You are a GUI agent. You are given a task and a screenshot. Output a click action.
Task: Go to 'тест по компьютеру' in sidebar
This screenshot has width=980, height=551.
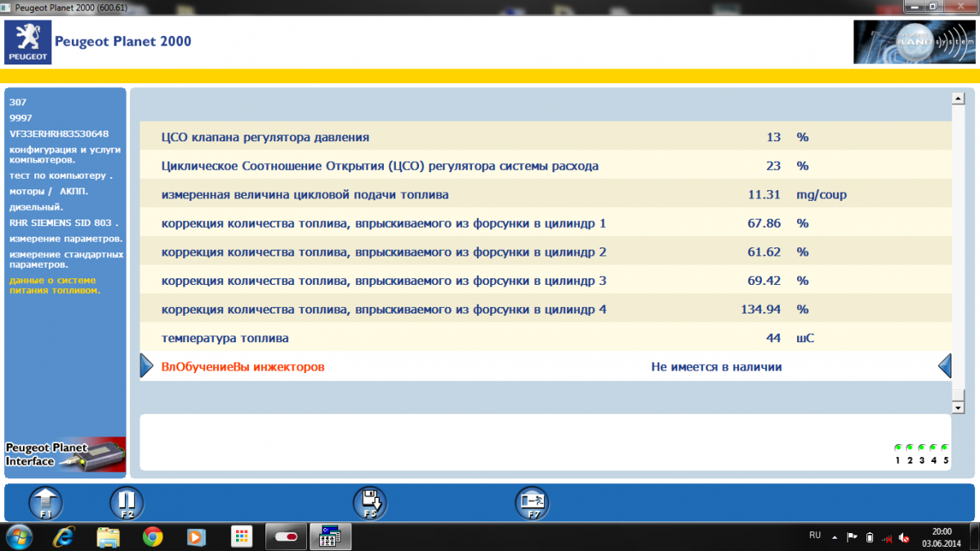(x=60, y=176)
